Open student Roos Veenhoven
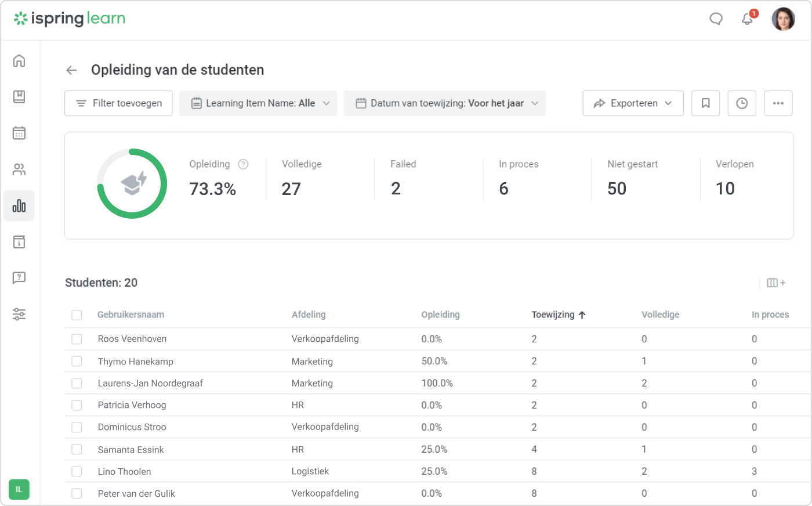Viewport: 812px width, 506px height. tap(132, 339)
